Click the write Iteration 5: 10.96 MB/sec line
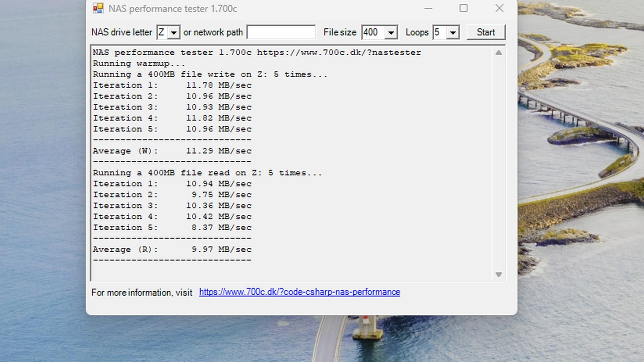This screenshot has height=362, width=644. pyautogui.click(x=172, y=129)
